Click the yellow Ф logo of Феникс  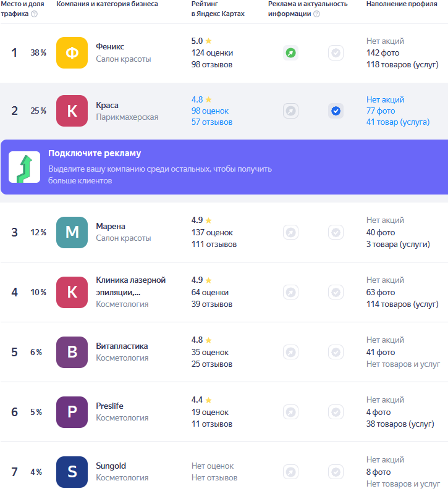coord(72,52)
